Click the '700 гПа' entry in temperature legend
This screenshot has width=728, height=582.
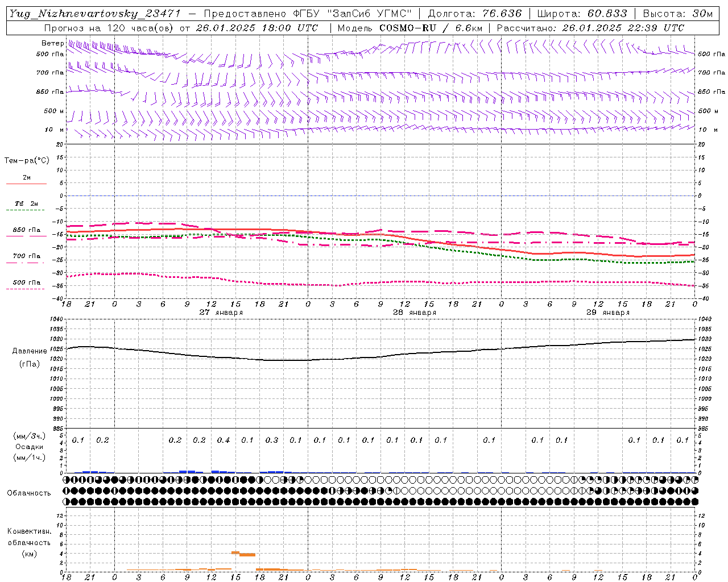pyautogui.click(x=26, y=256)
